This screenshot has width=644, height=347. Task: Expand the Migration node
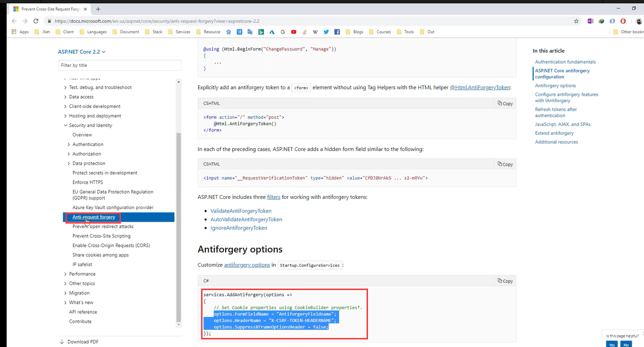[65, 293]
